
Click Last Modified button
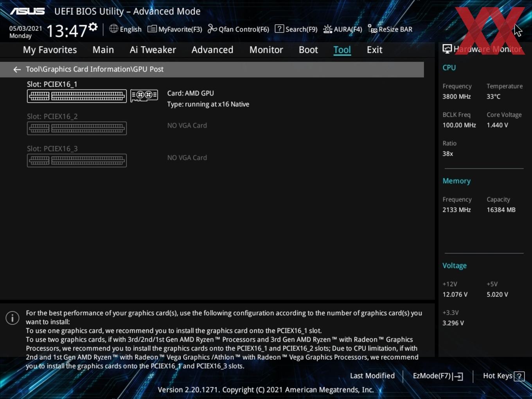[x=372, y=376]
